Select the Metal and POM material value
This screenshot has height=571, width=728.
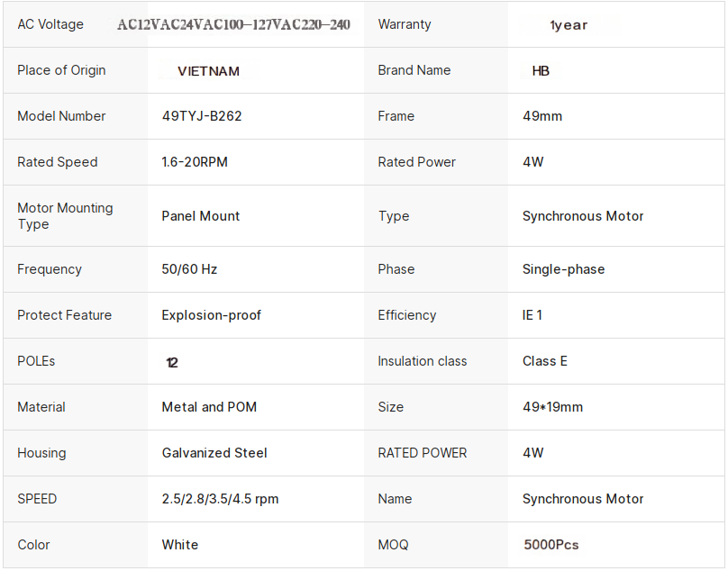pos(209,407)
